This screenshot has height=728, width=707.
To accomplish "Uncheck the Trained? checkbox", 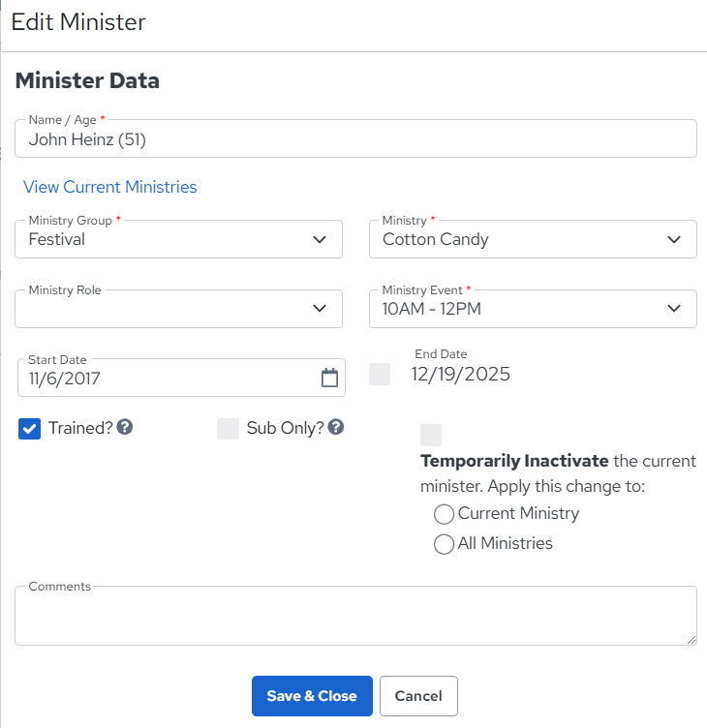I will [30, 429].
